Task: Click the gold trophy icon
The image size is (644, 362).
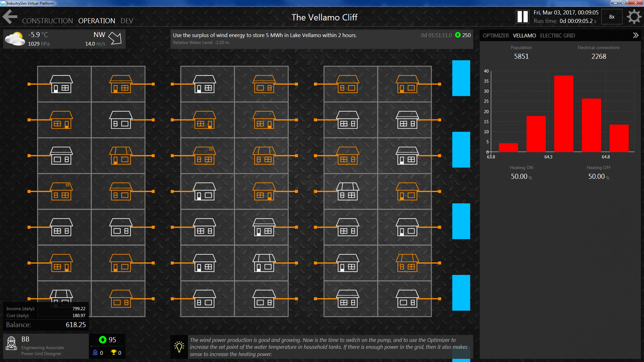Action: pos(114,352)
